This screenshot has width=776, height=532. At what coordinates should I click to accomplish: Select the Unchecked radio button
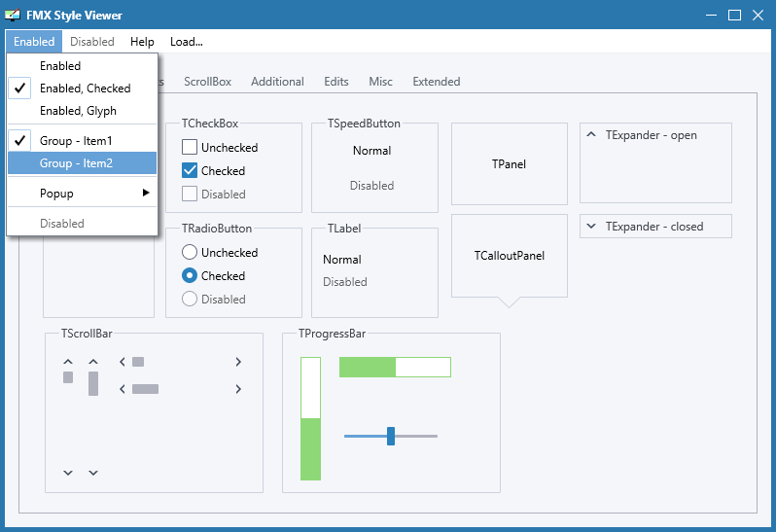point(190,252)
